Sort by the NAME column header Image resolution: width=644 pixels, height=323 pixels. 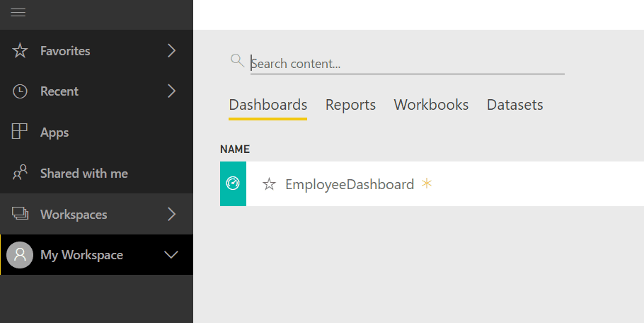click(x=235, y=149)
